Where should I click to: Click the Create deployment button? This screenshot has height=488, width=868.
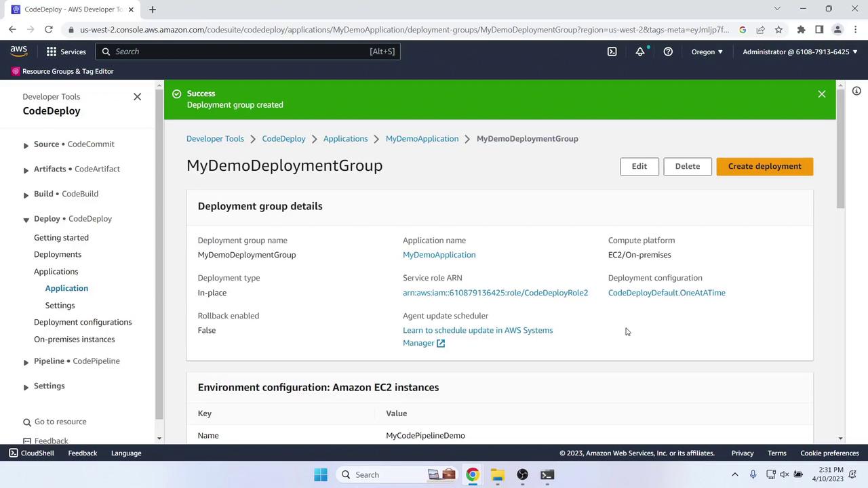coord(765,166)
